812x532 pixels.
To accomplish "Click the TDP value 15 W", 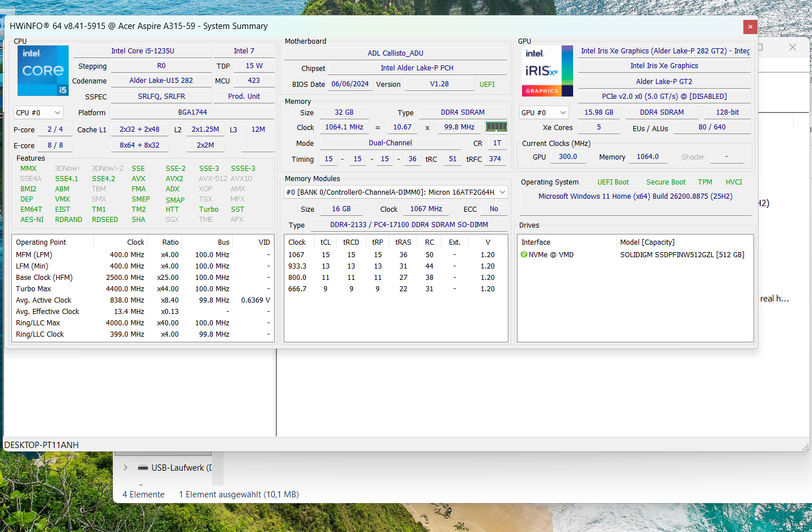I will tap(254, 66).
